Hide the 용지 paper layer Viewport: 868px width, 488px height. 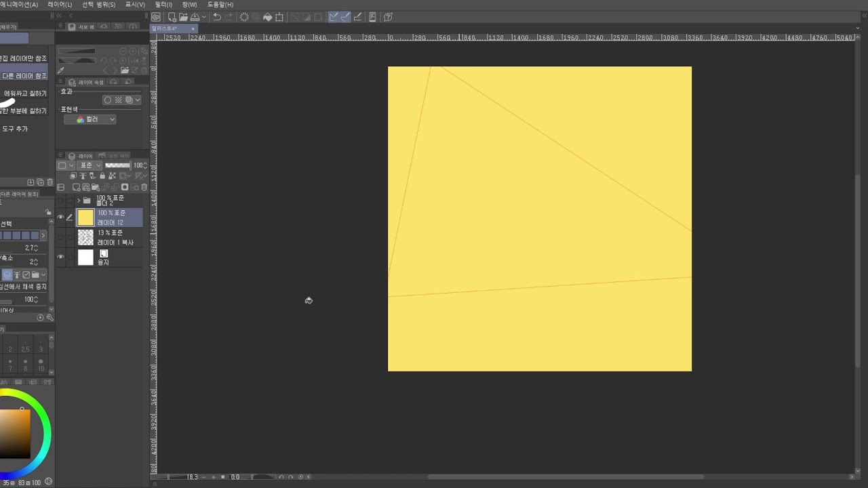point(60,258)
